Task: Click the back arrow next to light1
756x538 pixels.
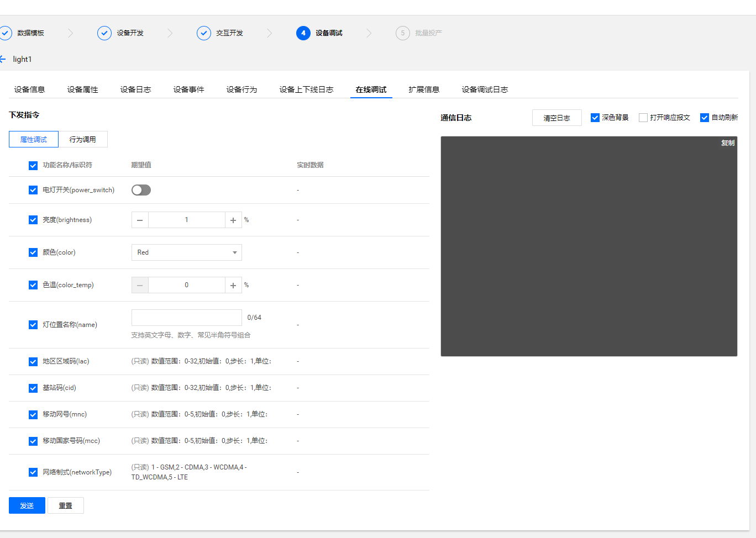Action: click(3, 59)
